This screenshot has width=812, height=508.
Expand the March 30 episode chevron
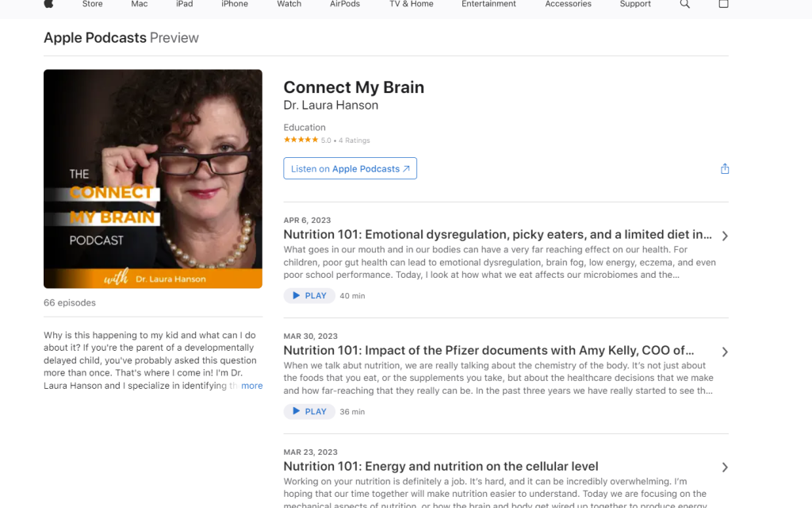pos(725,352)
